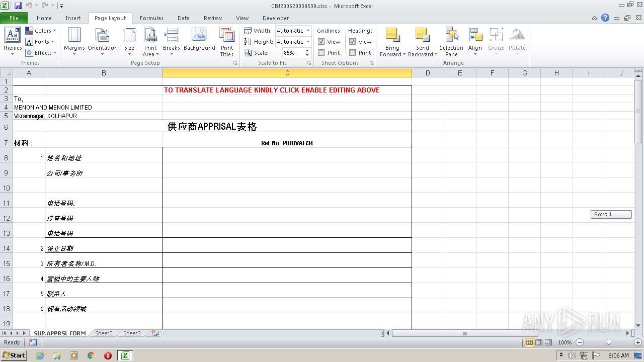Toggle Gridlines View checkbox
Image resolution: width=644 pixels, height=362 pixels.
[x=321, y=42]
